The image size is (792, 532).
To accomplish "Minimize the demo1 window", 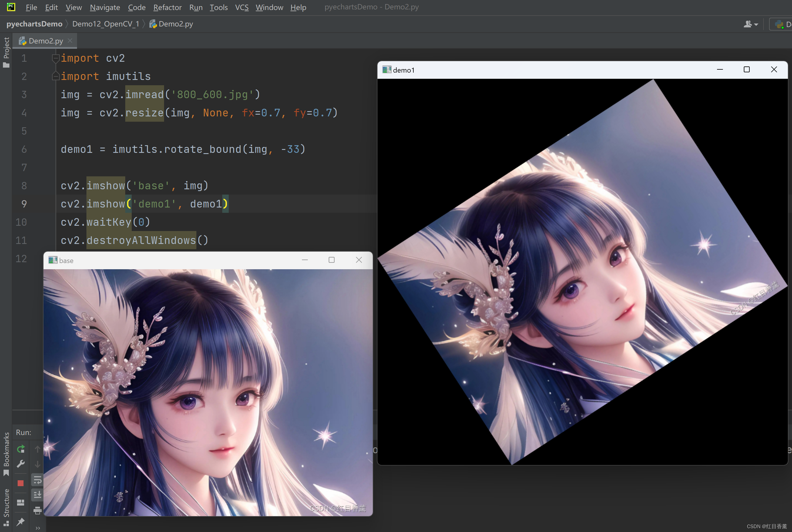I will point(720,70).
